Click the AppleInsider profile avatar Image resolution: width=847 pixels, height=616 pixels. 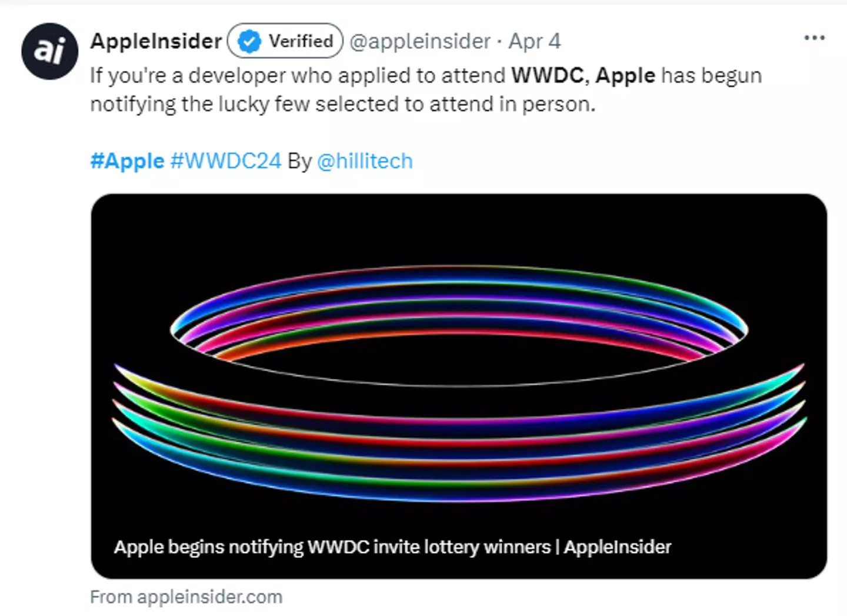click(x=50, y=51)
